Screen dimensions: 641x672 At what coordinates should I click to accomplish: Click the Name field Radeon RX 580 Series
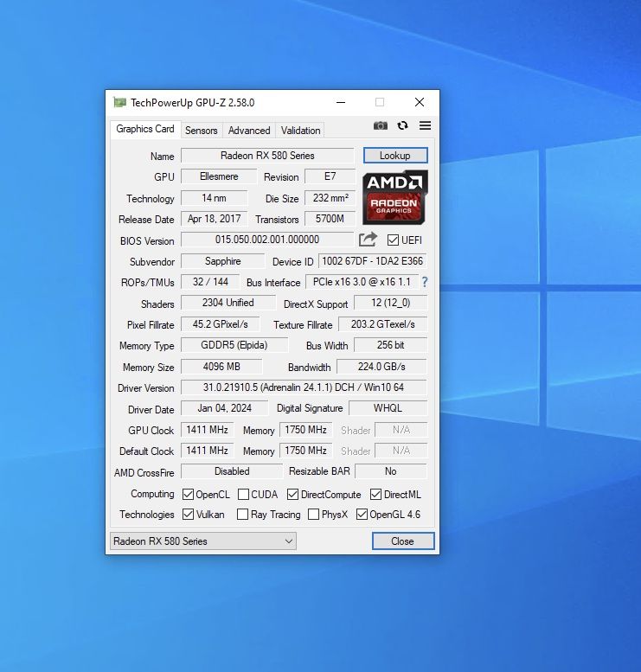tap(267, 155)
